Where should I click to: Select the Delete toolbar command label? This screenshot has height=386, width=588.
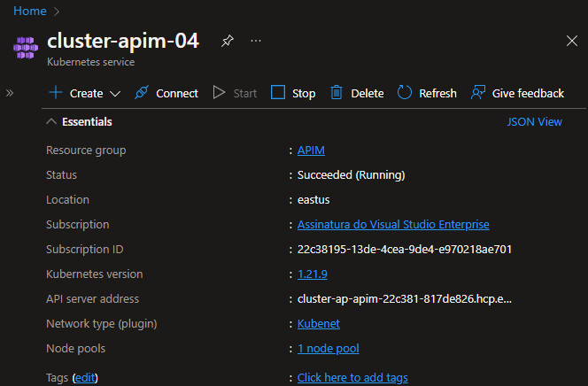(367, 93)
